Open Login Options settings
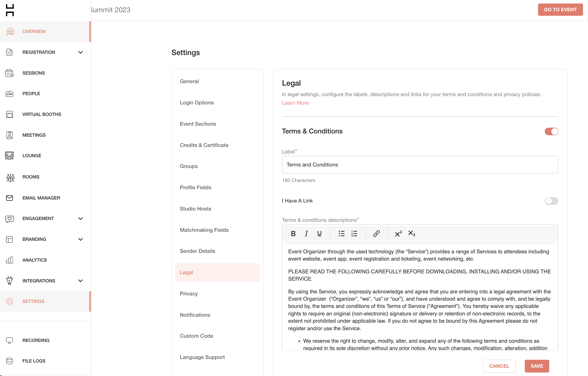588x376 pixels. [x=217, y=103]
